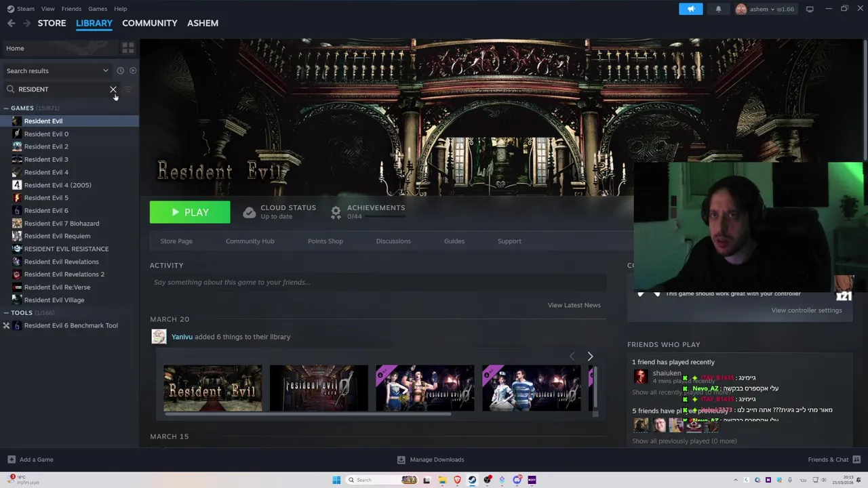Open the Points Shop link
This screenshot has width=868, height=488.
325,241
